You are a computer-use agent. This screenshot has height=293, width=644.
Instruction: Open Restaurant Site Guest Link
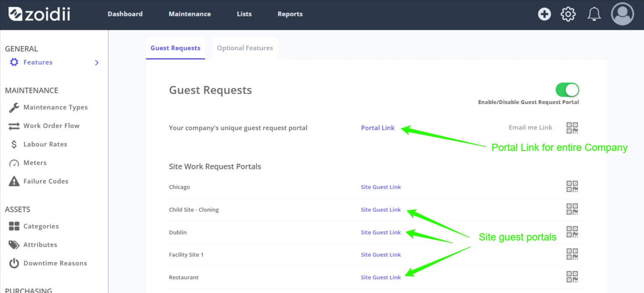tap(381, 277)
